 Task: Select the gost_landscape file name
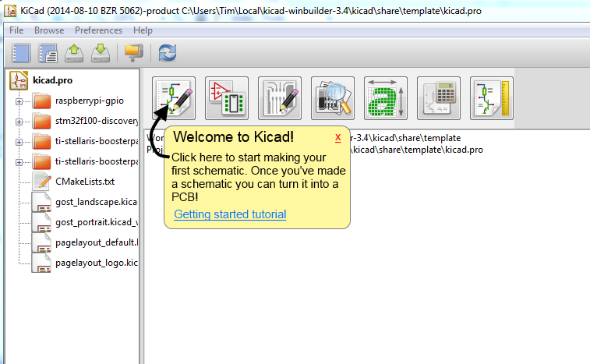97,202
